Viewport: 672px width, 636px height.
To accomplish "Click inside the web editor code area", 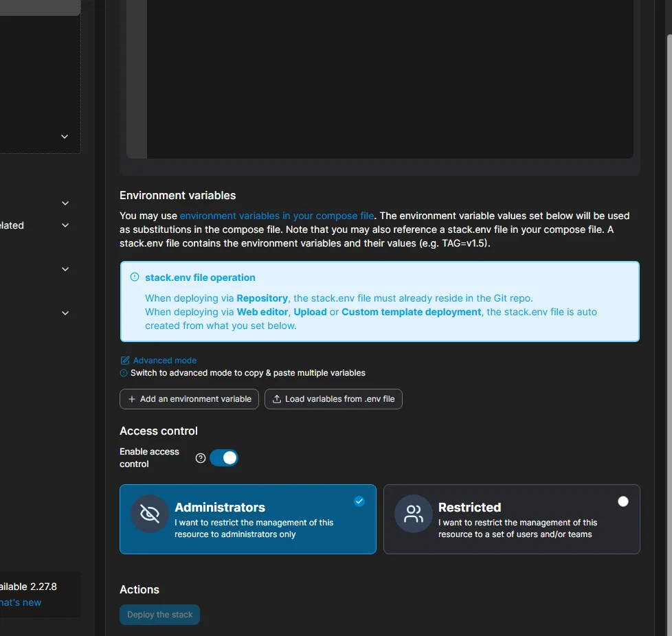I will (390, 79).
